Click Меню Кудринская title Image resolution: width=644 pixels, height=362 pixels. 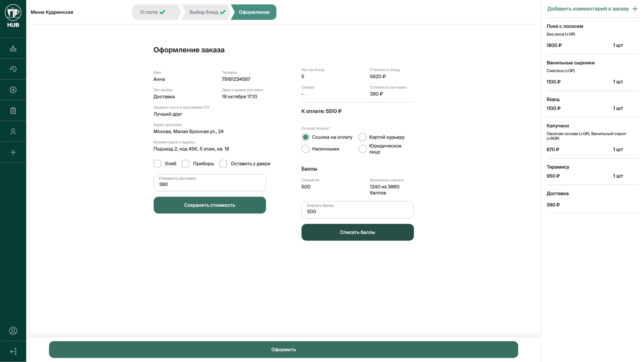pos(52,12)
